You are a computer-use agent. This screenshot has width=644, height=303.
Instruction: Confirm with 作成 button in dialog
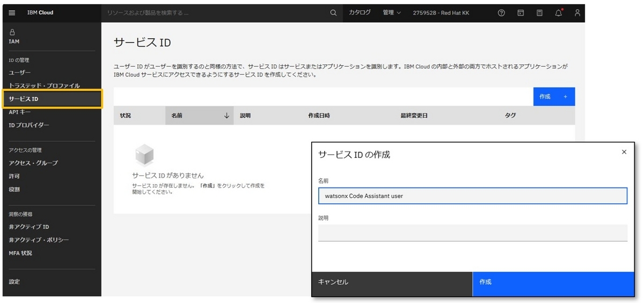pos(553,284)
